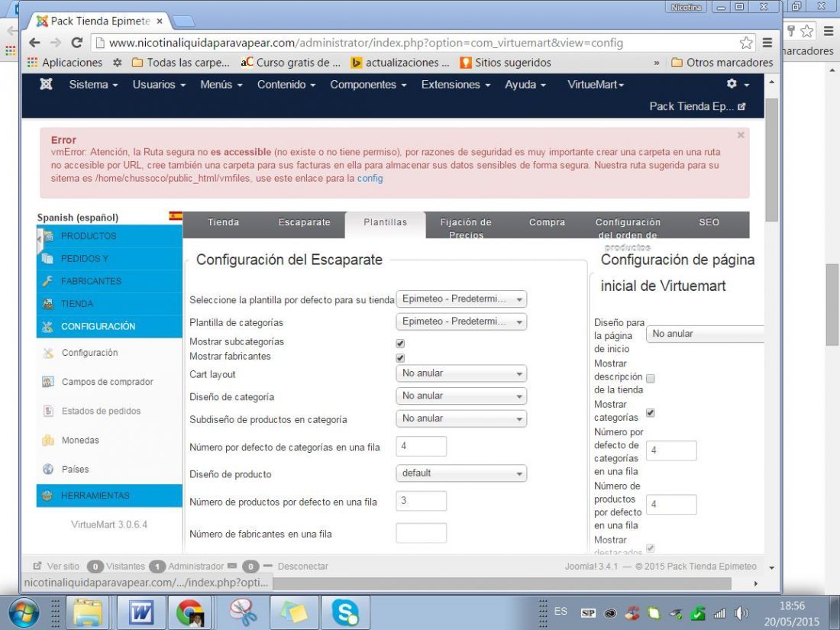This screenshot has height=630, width=840.
Task: Follow the config link in error message
Action: (x=370, y=179)
